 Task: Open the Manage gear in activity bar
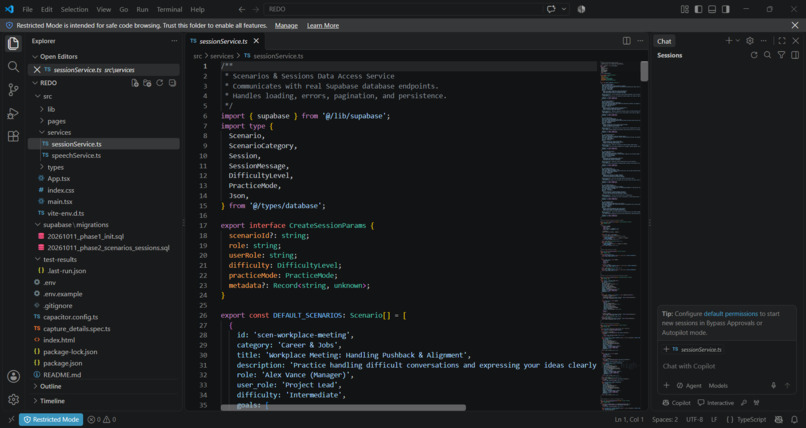click(x=13, y=399)
